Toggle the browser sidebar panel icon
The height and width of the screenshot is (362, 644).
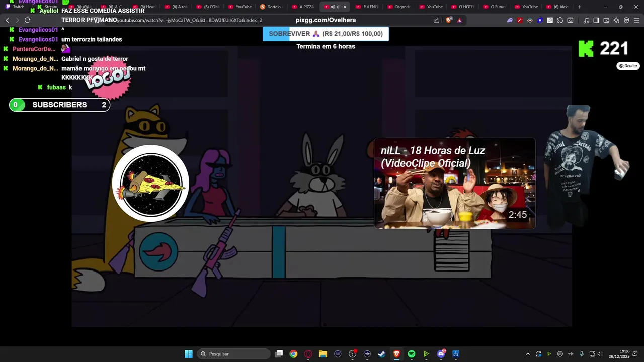pos(596,20)
